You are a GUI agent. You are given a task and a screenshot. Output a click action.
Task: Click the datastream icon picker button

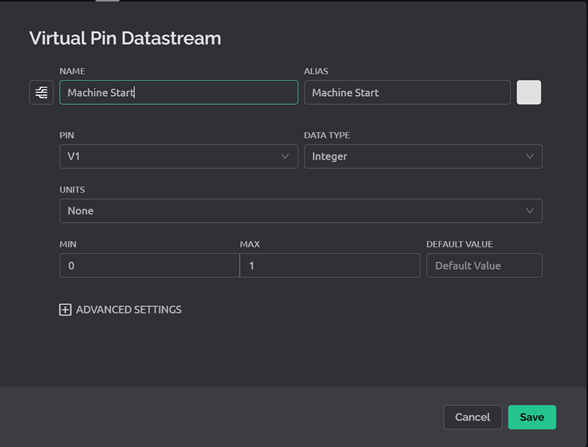pos(41,92)
